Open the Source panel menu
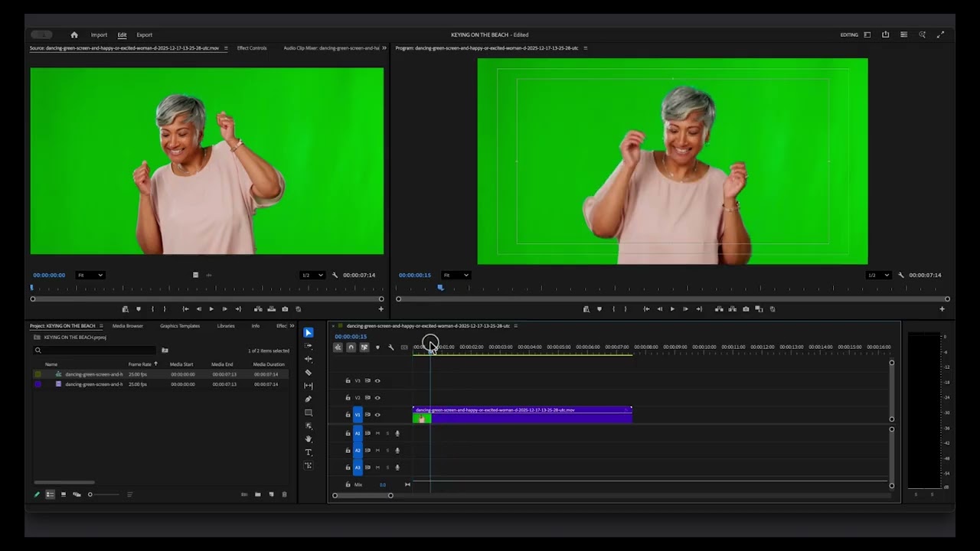The image size is (980, 551). click(225, 48)
